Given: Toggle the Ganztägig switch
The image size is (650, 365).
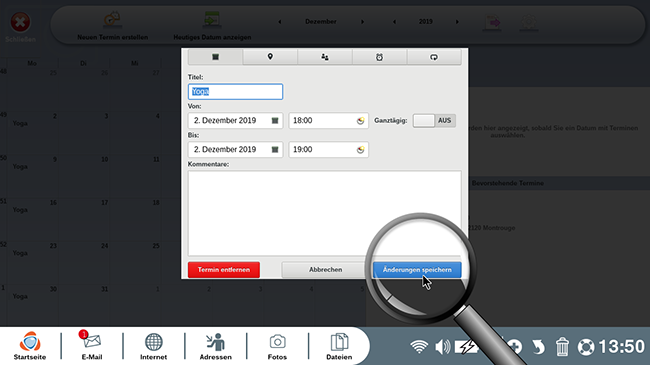Looking at the screenshot, I should tap(434, 121).
